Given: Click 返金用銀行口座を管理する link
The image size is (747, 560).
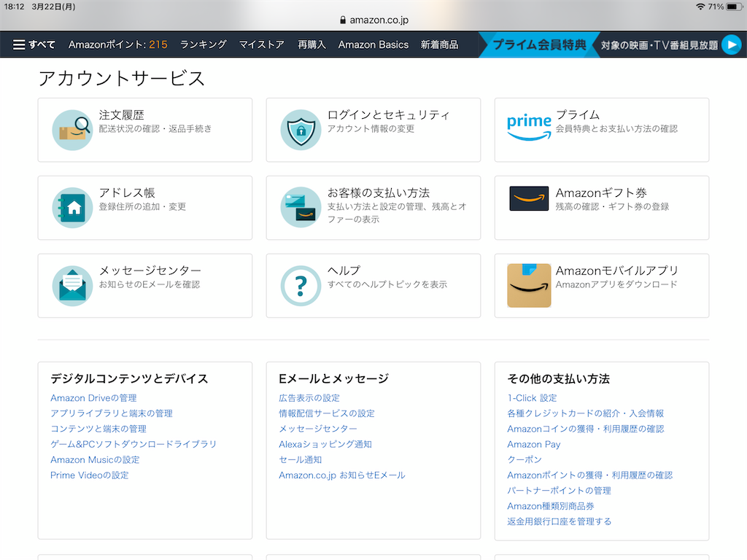Looking at the screenshot, I should 560,521.
